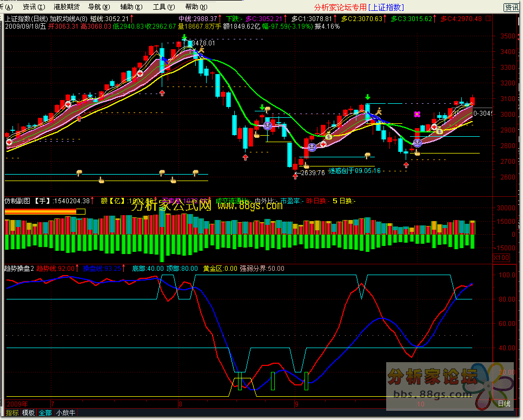This screenshot has width=523, height=420.
Task: Click the 中线:2988.37 value
Action: (198, 19)
